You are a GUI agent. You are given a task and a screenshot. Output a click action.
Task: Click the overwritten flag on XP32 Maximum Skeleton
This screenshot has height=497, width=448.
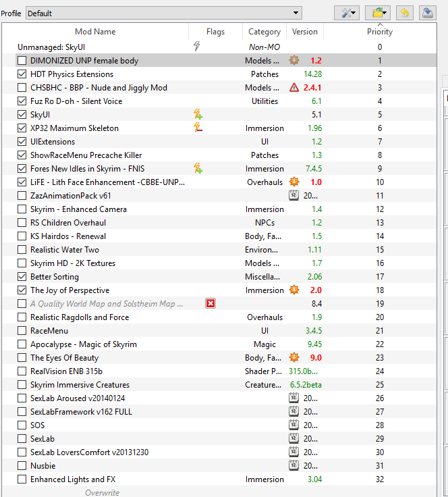(x=198, y=128)
